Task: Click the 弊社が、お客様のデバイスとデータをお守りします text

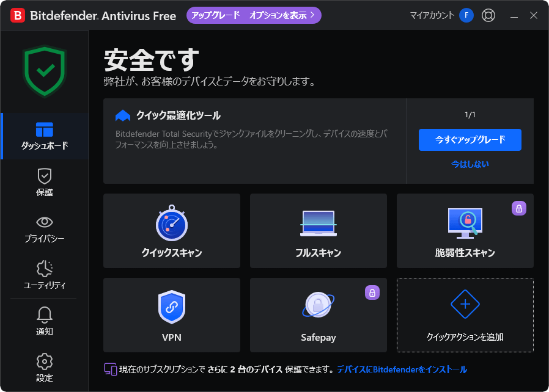Action: [x=210, y=82]
